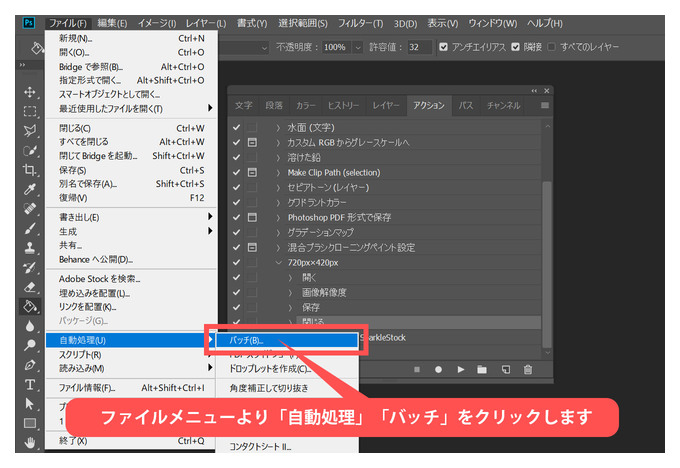The height and width of the screenshot is (468, 680).
Task: Toggle dialog box for カスタム RGB action
Action: 252,142
